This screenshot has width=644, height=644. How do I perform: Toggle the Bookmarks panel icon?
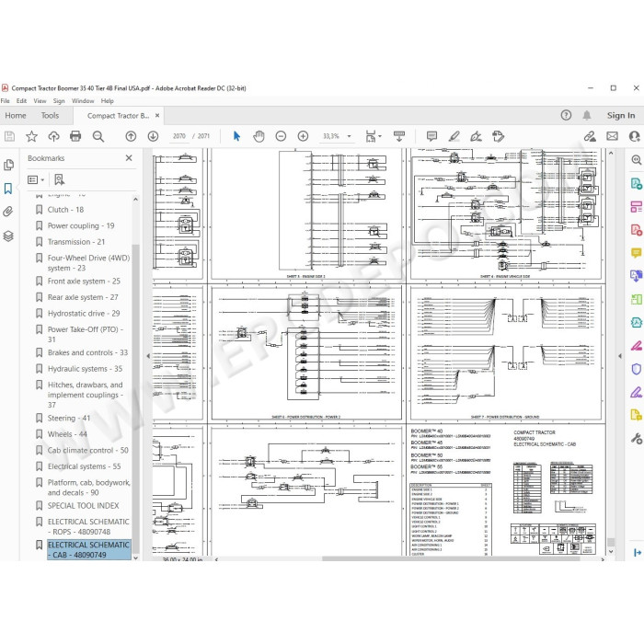coord(8,189)
